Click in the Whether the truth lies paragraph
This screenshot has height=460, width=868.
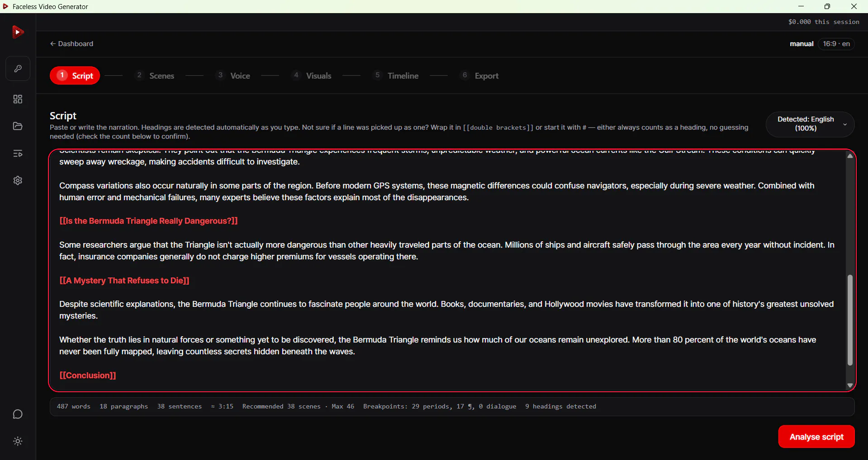pyautogui.click(x=437, y=346)
